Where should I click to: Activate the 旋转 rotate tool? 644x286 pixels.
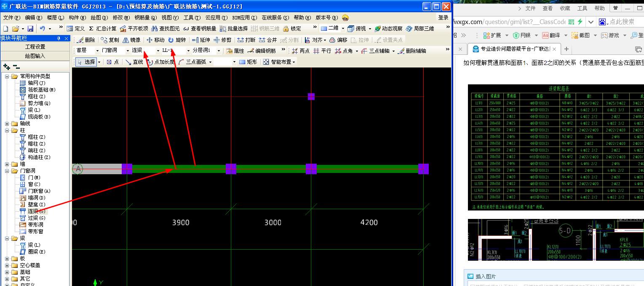(177, 40)
